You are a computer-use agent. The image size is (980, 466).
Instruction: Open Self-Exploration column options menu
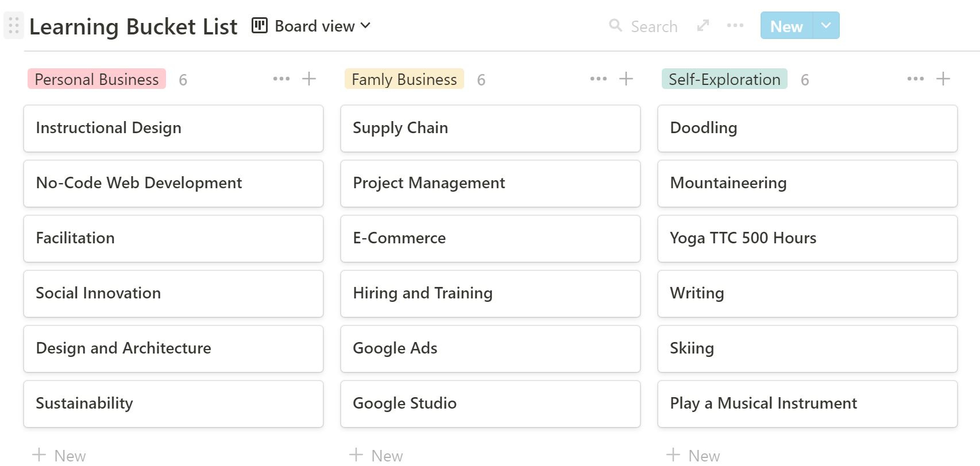click(x=915, y=79)
